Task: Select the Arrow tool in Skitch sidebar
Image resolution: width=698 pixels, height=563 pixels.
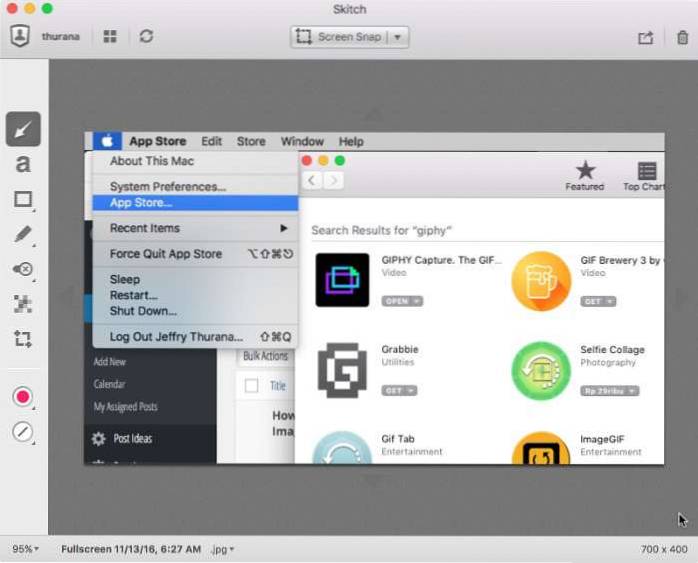Action: (23, 129)
